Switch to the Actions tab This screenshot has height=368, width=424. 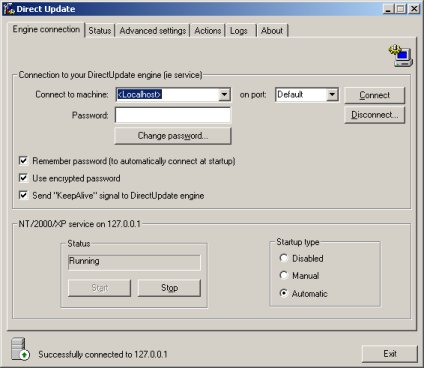208,31
